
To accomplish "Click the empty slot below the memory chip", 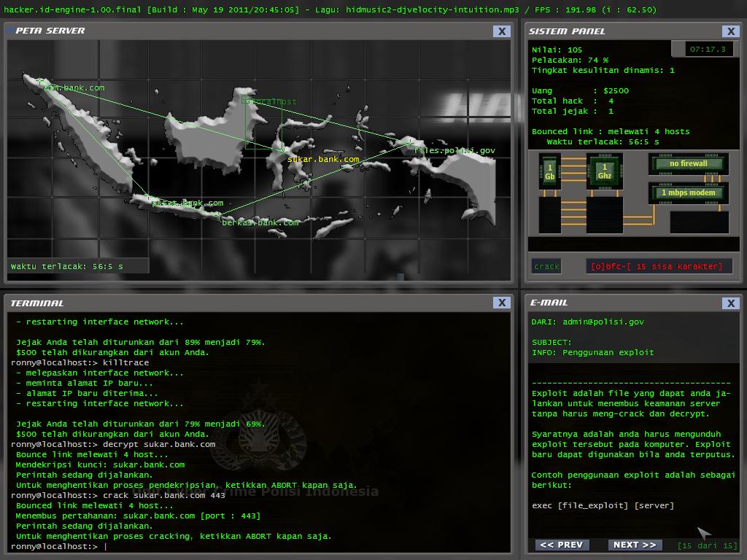I will coord(549,215).
